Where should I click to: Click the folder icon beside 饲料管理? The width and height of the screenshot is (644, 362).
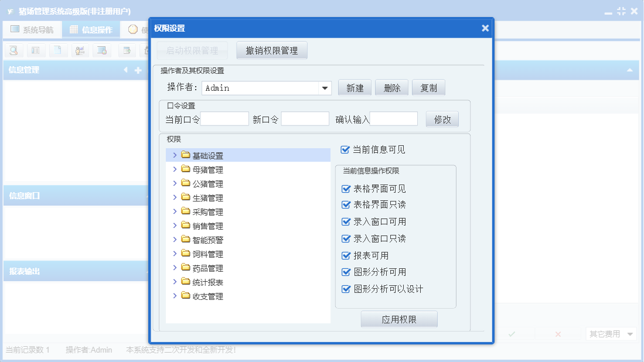tap(186, 254)
